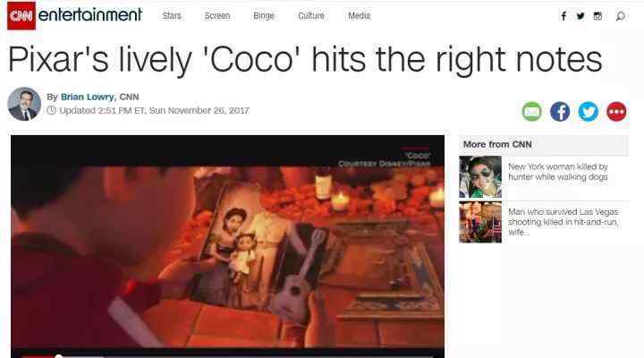Screen dimensions: 644x358
Task: Share article on Twitter round icon
Action: tap(589, 111)
